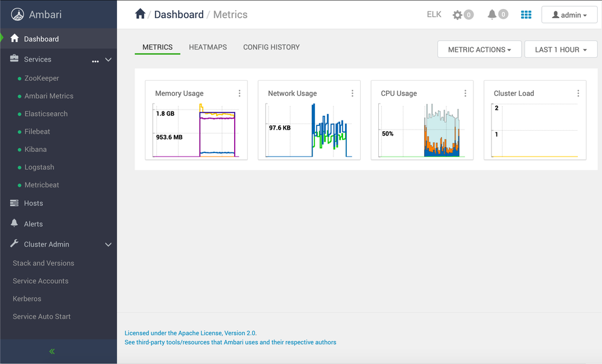Open the Apache License link
The image size is (602, 364).
190,333
